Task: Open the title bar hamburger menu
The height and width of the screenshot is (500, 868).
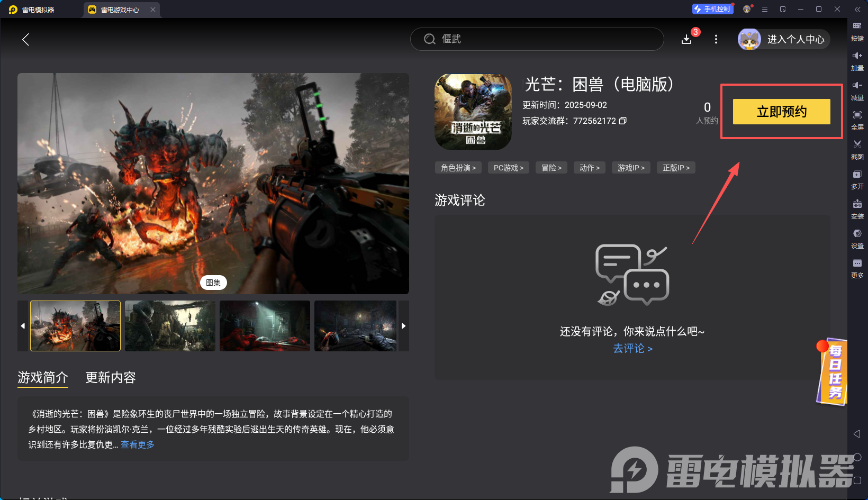Action: pos(765,9)
